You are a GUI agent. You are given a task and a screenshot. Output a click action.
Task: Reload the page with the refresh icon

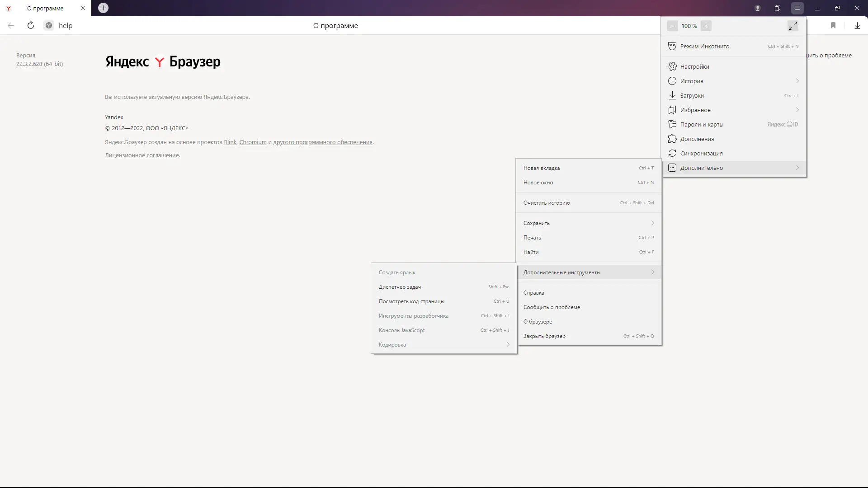point(30,25)
